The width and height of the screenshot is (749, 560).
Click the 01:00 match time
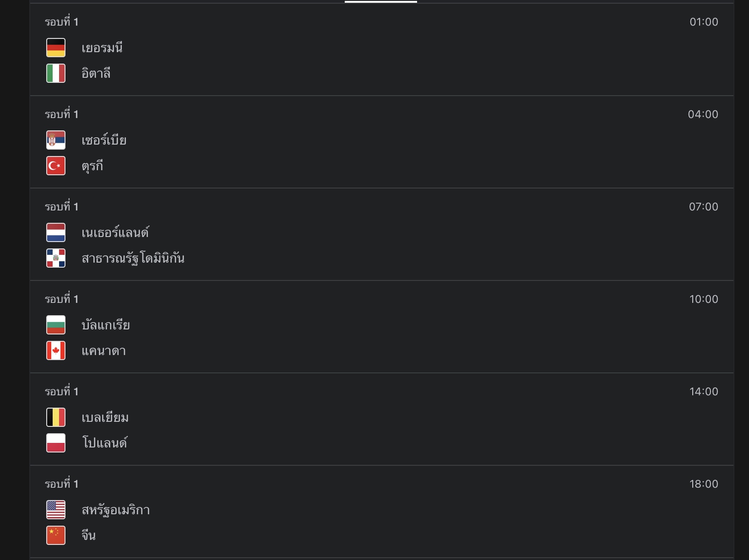pyautogui.click(x=704, y=22)
